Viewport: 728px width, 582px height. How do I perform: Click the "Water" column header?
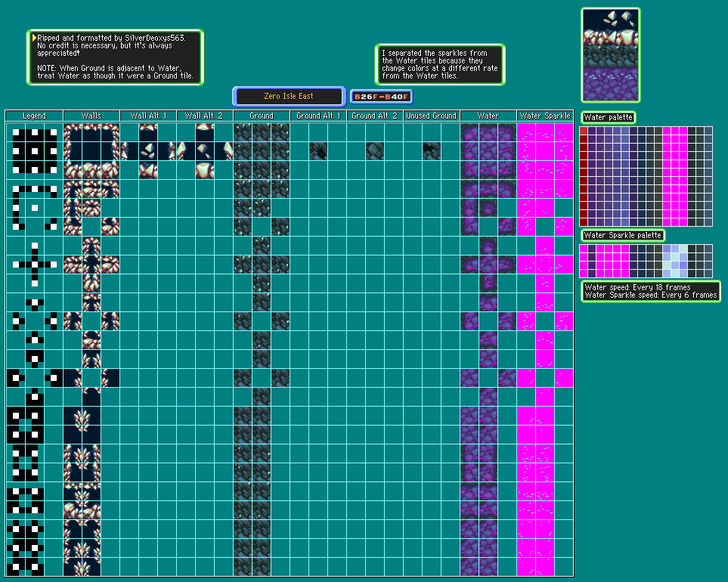(488, 116)
